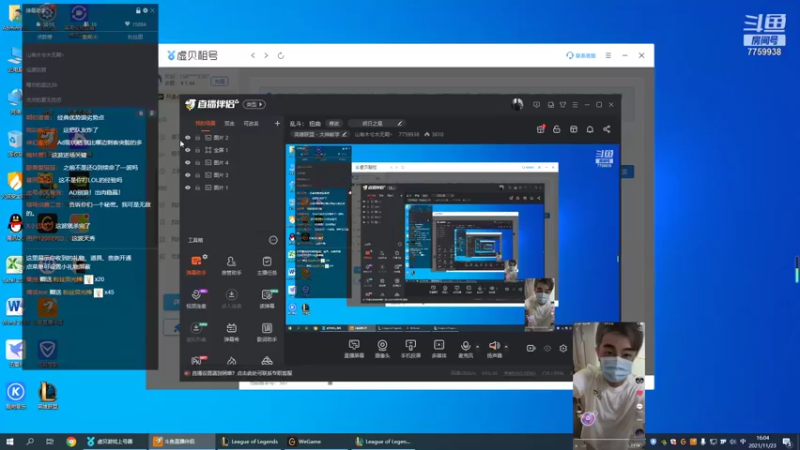The image size is (800, 450).
Task: Toggle visibility of 全屏 1 layer
Action: (x=188, y=150)
